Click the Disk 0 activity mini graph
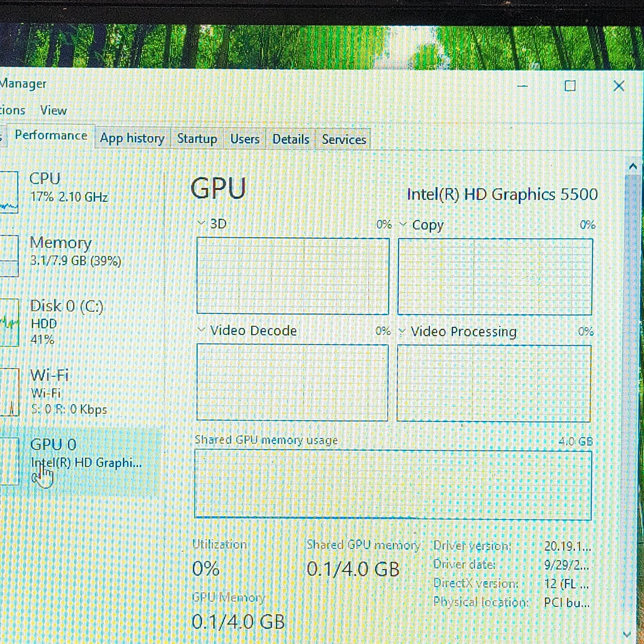 [9, 322]
